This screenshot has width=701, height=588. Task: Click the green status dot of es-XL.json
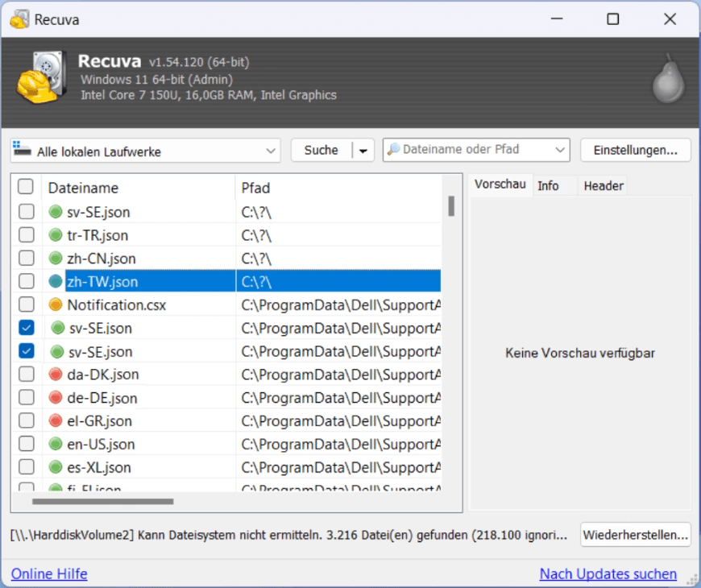coord(56,467)
